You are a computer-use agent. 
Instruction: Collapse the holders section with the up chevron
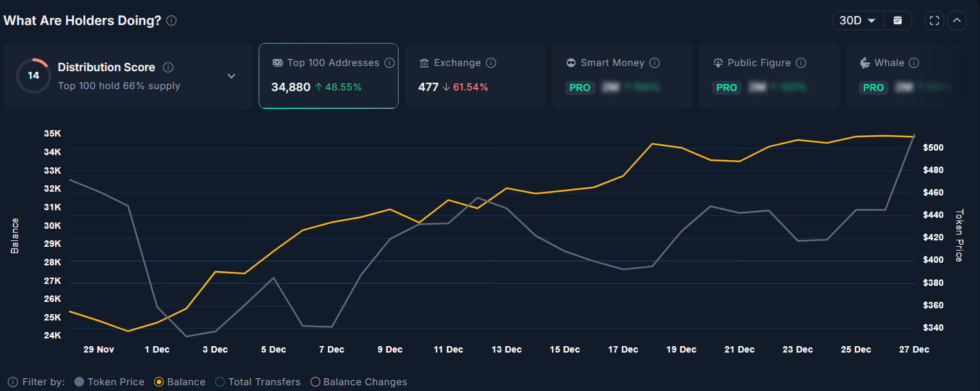click(957, 21)
